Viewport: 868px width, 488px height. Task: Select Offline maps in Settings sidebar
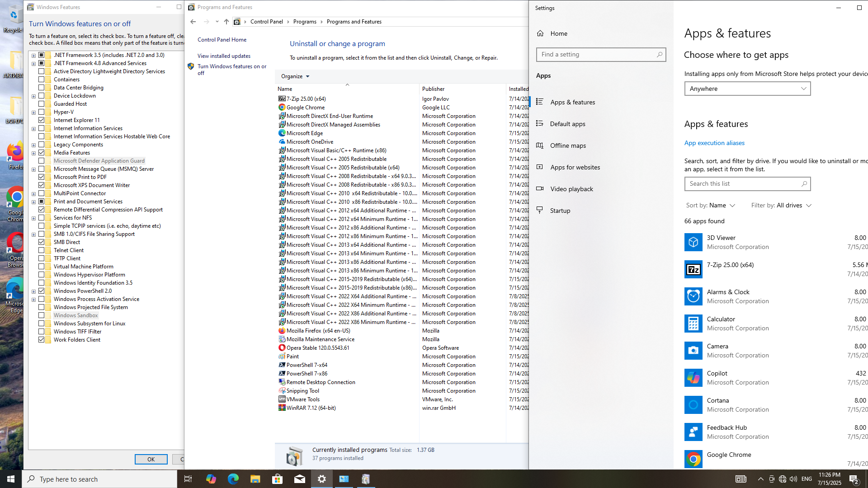601,145
